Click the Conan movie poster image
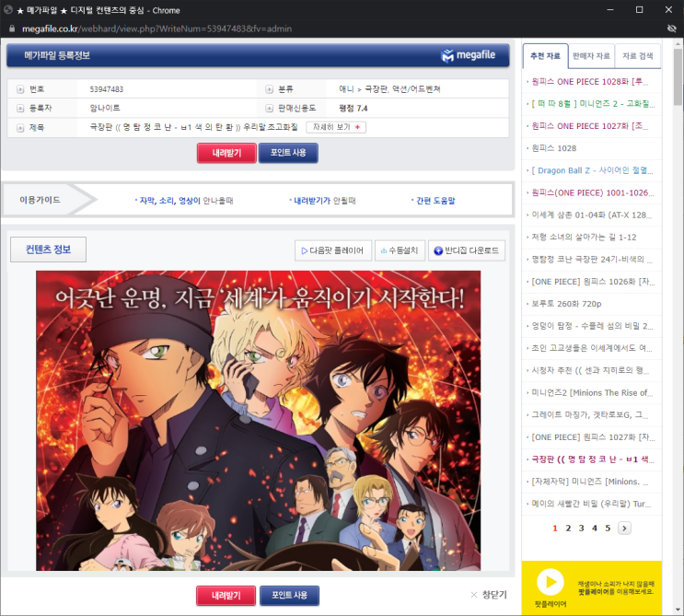The image size is (684, 616). (x=259, y=421)
